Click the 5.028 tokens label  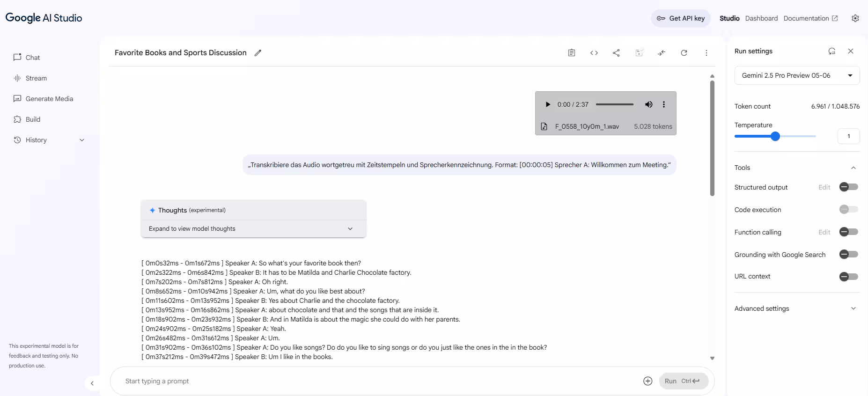pos(653,126)
